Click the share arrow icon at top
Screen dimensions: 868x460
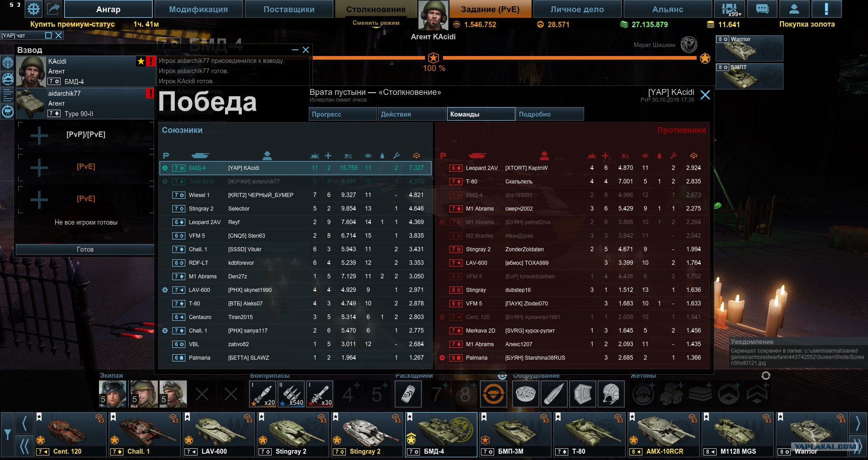tap(53, 9)
